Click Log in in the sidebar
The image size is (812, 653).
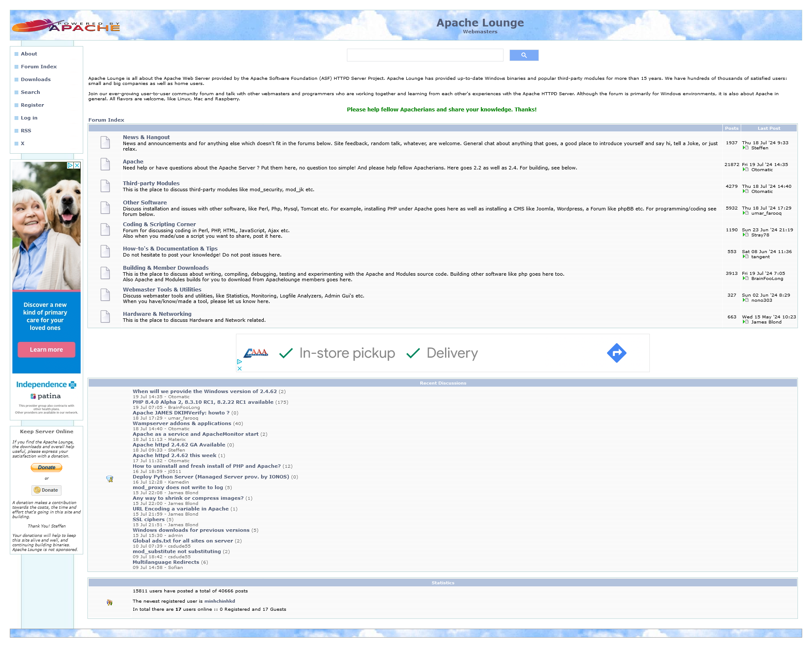(x=29, y=118)
